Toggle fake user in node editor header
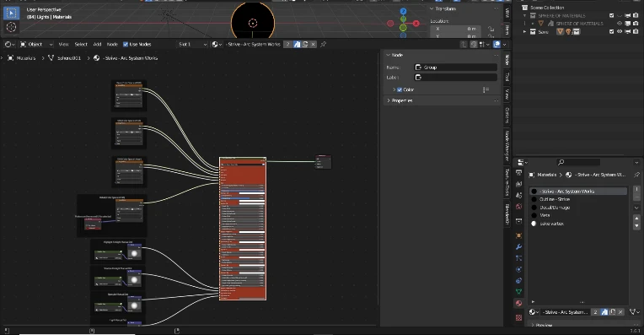 pos(297,45)
